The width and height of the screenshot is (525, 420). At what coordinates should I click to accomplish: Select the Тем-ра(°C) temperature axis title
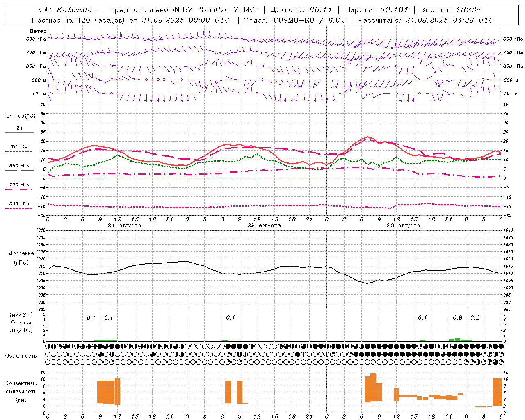click(x=19, y=116)
